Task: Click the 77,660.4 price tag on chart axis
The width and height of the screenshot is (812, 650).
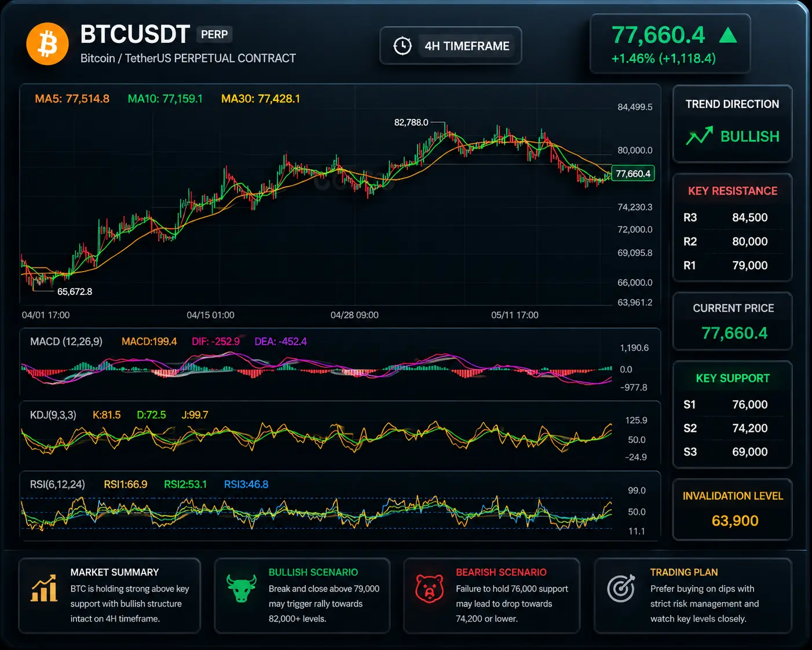Action: tap(633, 174)
